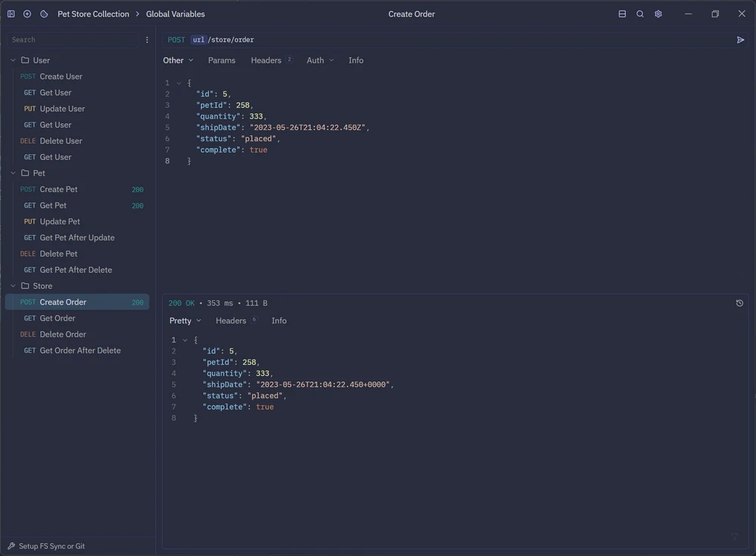This screenshot has width=756, height=556.
Task: Click the url variable chip
Action: pyautogui.click(x=199, y=39)
